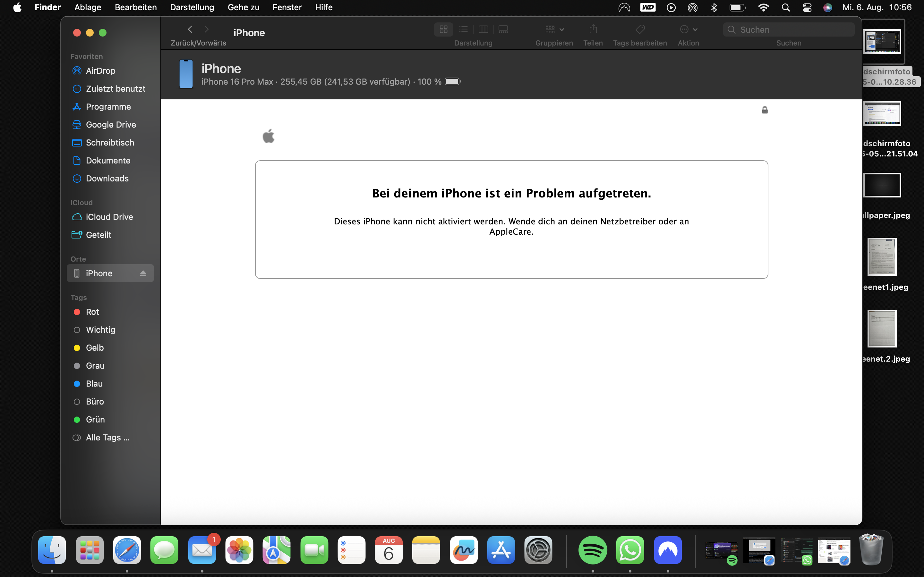Switch to list view in the toolbar
Viewport: 924px width, 577px height.
464,29
